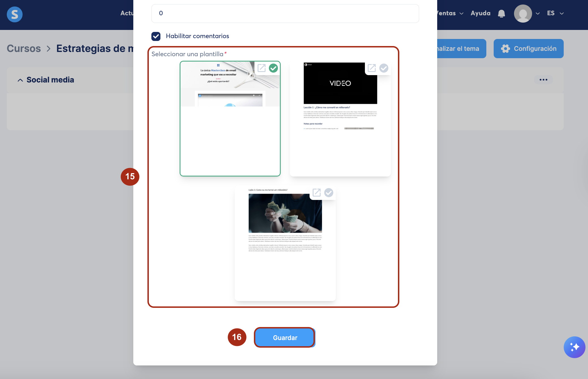Collapse the Social media section
The height and width of the screenshot is (379, 588).
point(20,80)
